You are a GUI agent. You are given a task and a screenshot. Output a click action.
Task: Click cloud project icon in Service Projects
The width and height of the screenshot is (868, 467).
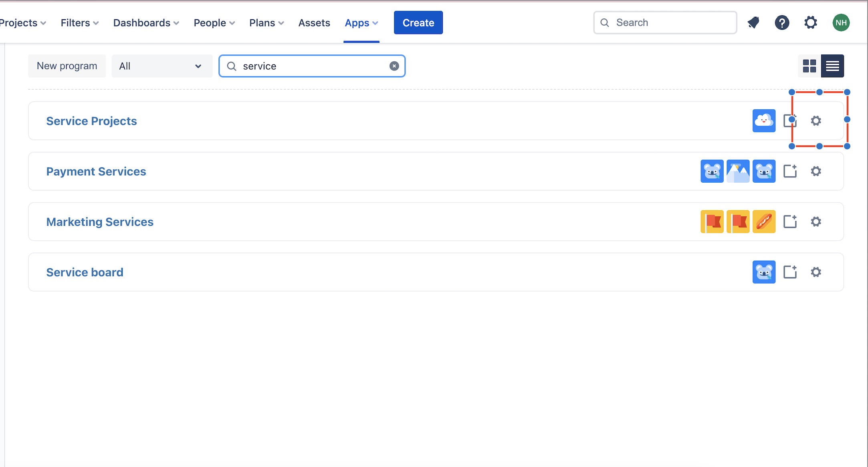(x=764, y=121)
